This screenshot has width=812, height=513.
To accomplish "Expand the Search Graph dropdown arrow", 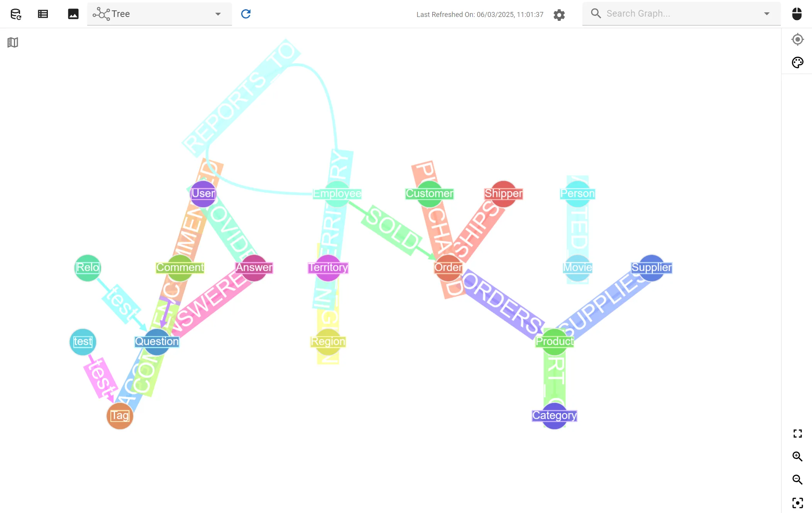I will tap(767, 14).
